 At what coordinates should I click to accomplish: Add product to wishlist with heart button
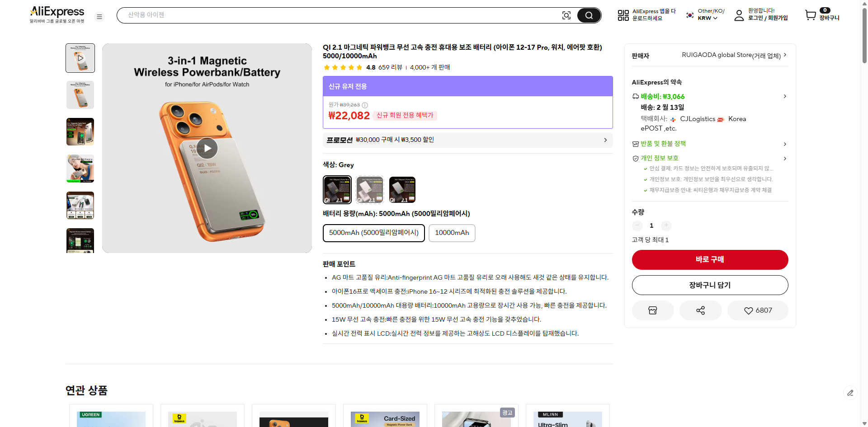coord(758,310)
